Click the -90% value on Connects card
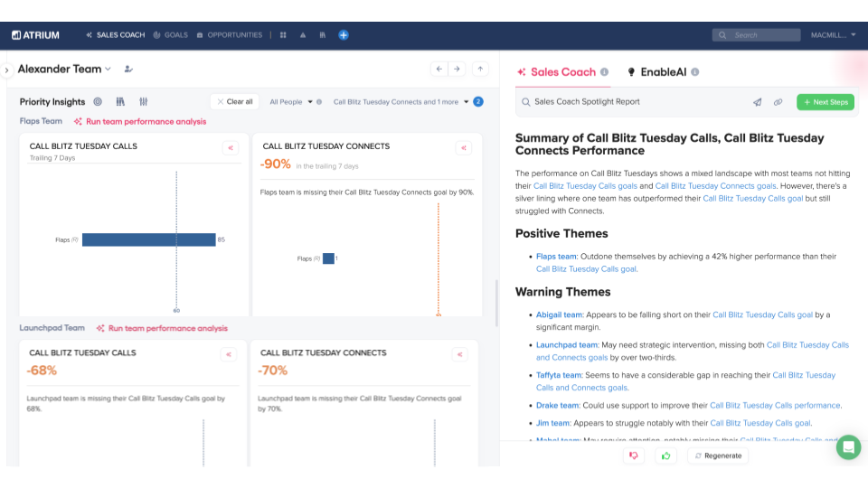This screenshot has width=868, height=488. pos(275,164)
